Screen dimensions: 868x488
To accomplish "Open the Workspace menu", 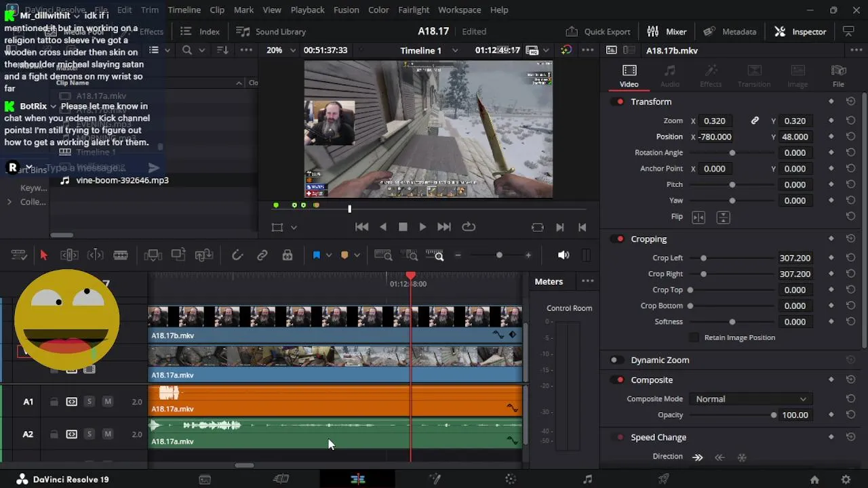I will 460,9.
